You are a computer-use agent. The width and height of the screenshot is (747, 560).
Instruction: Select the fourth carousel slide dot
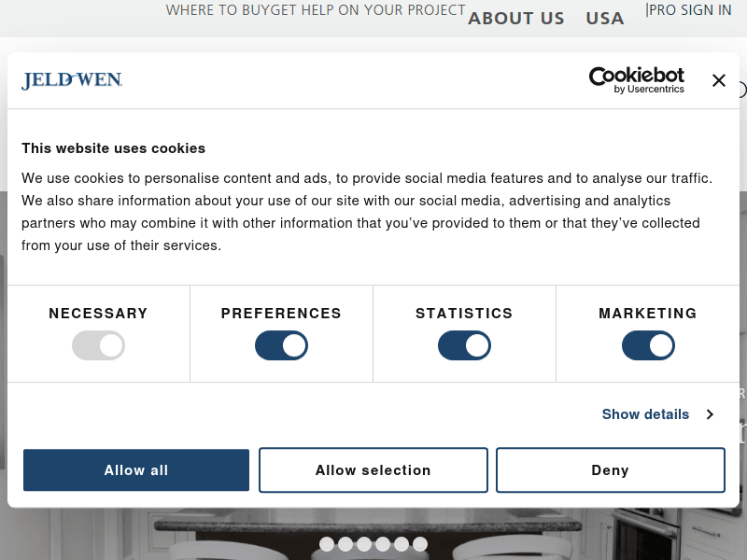tap(383, 544)
